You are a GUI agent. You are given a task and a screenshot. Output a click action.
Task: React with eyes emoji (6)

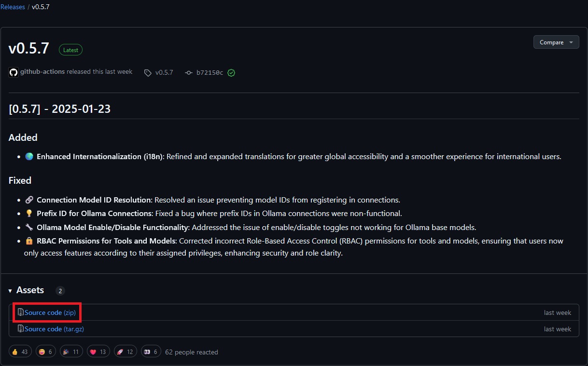coord(151,352)
